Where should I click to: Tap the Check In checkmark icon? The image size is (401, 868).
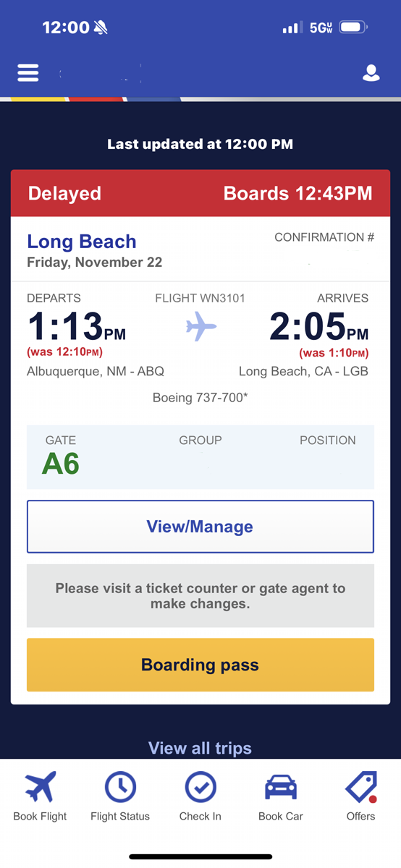point(200,787)
